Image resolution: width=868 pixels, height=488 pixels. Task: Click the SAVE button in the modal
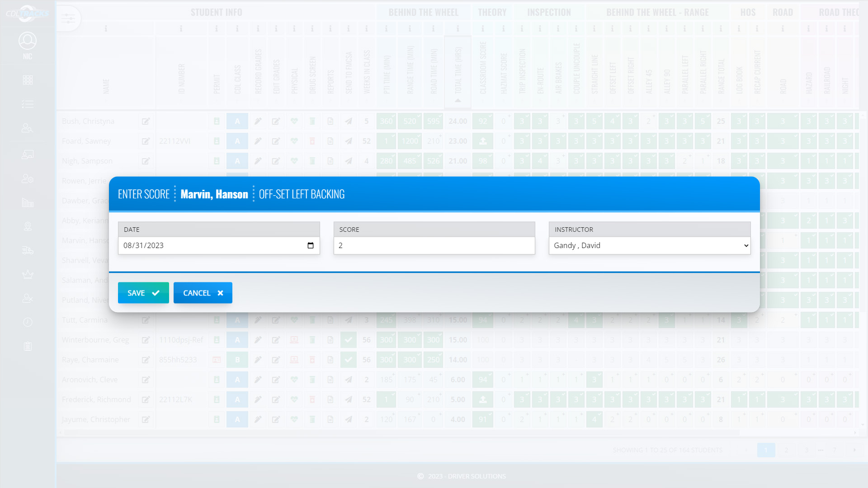pos(143,292)
